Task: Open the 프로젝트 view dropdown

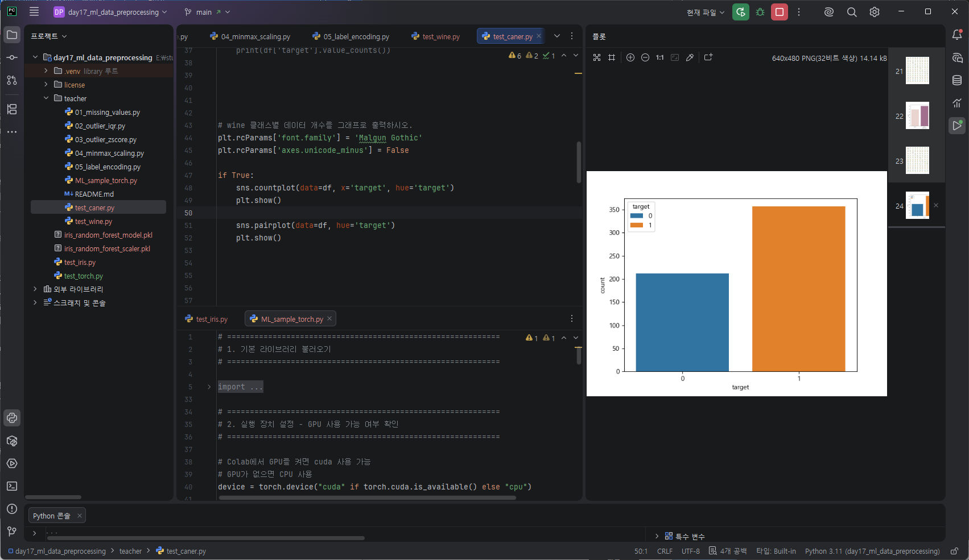Action: tap(49, 36)
